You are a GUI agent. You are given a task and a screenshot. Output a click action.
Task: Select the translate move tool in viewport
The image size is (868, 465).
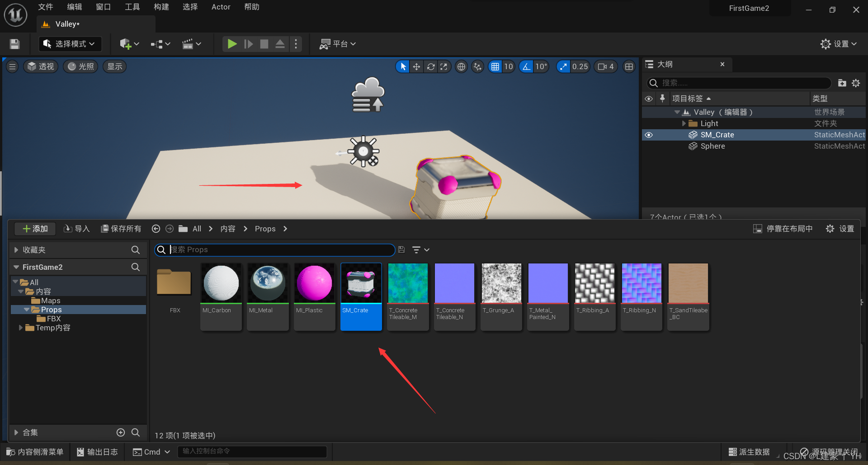[416, 67]
